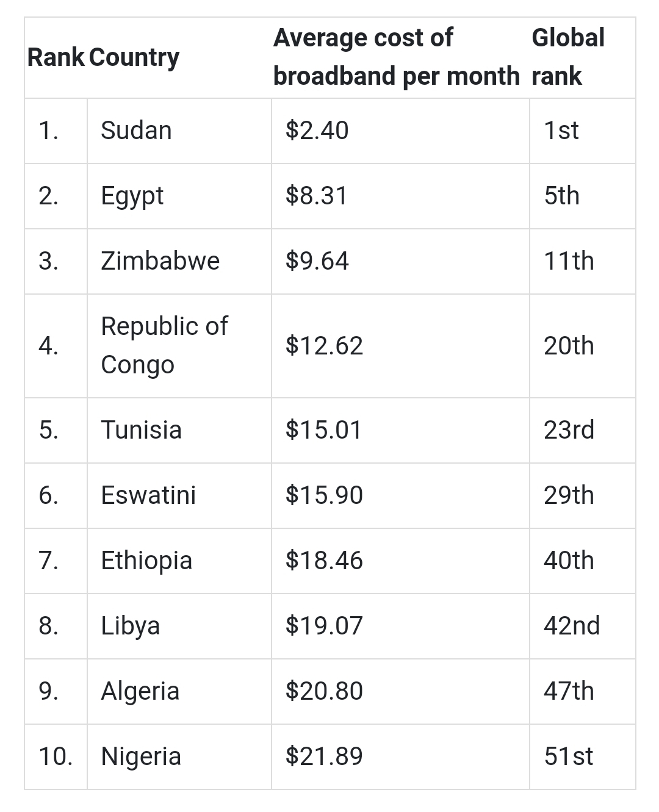Click the Average cost of broadband header
659x812 pixels.
coord(396,57)
